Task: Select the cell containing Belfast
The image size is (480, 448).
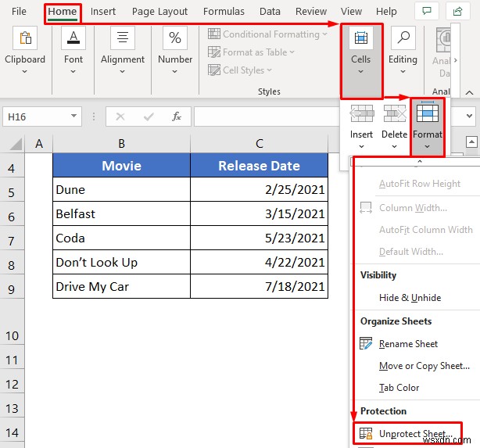Action: point(121,213)
